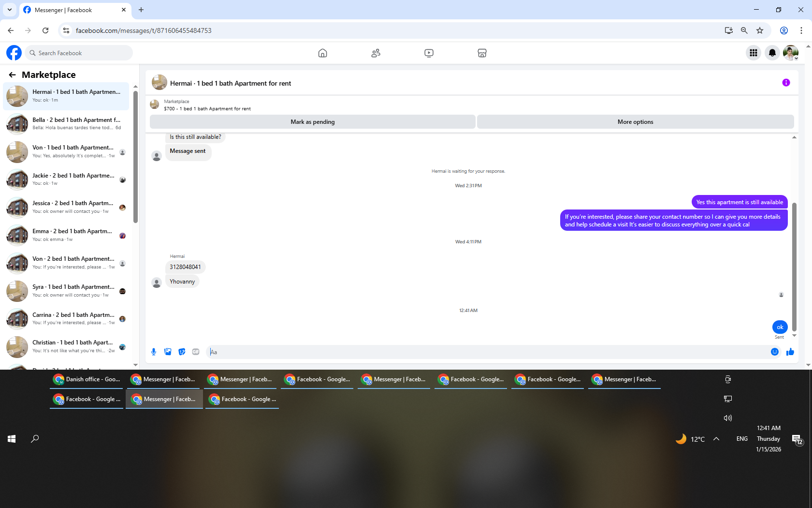Open Carrina 2 bed 1 bath conversation
This screenshot has width=812, height=508.
click(x=66, y=319)
